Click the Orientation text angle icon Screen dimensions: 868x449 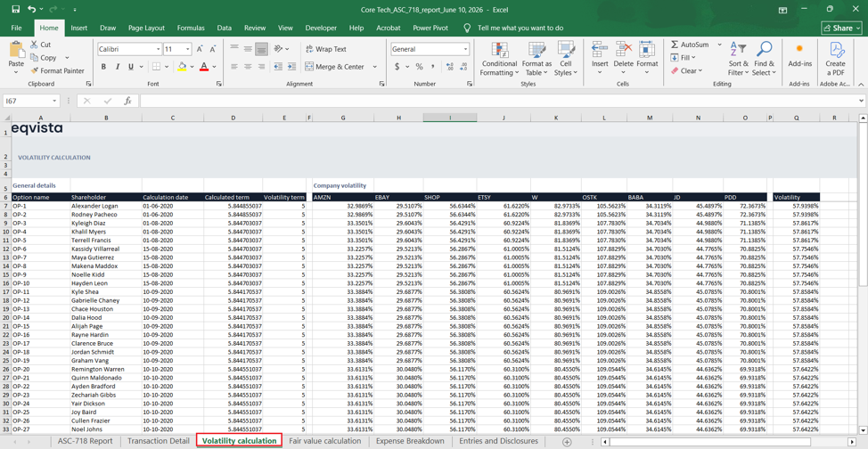point(278,49)
